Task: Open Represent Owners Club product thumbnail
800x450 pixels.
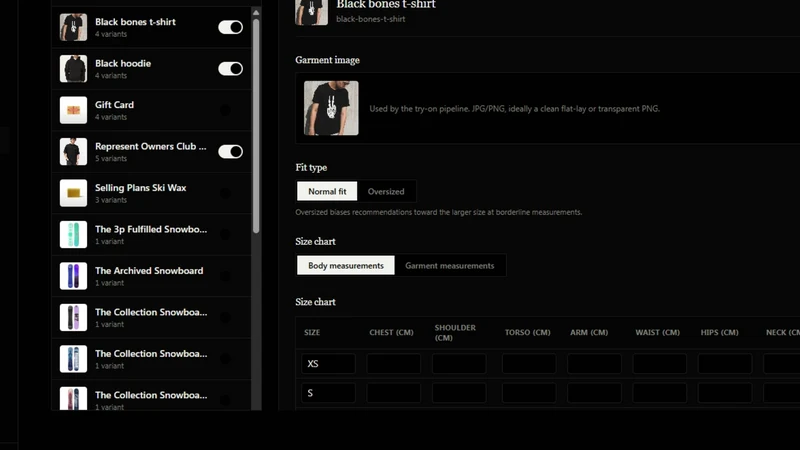Action: (73, 152)
